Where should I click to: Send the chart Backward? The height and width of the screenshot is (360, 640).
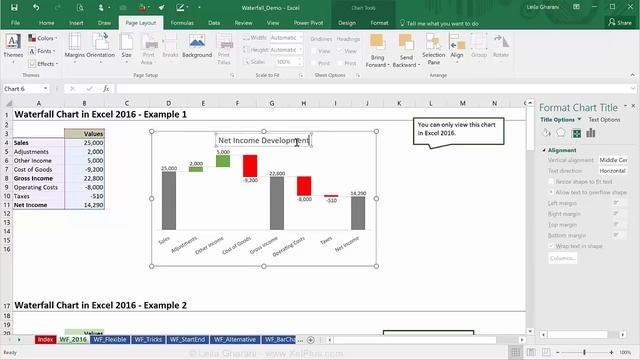pyautogui.click(x=406, y=51)
